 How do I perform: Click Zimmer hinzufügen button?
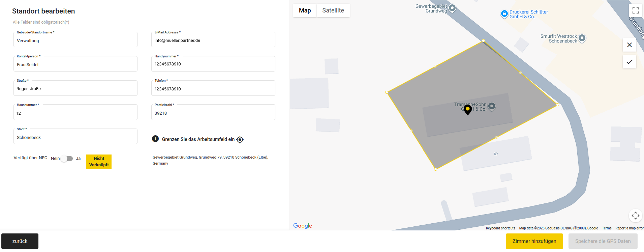[534, 241]
